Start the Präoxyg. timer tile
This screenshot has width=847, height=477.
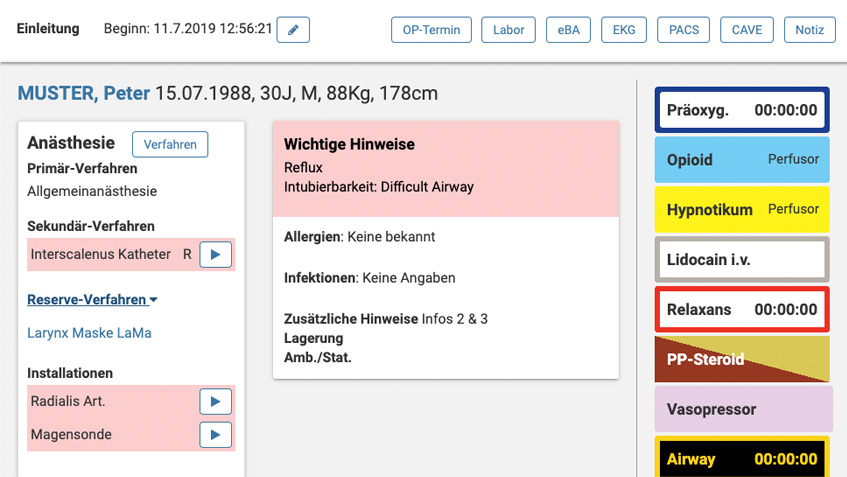click(741, 110)
